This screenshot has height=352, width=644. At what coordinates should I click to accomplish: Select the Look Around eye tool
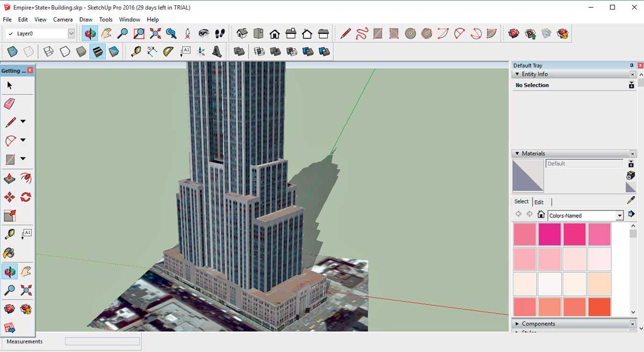(204, 34)
